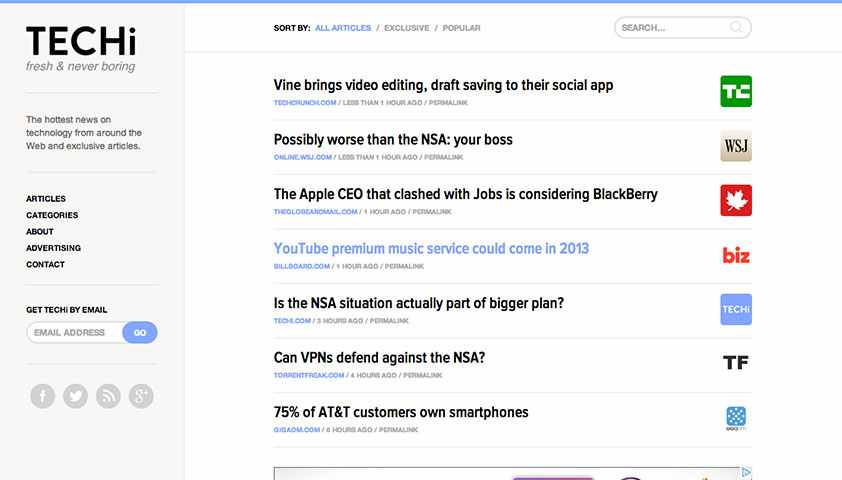Sort articles by Exclusive
842x480 pixels.
[x=406, y=28]
